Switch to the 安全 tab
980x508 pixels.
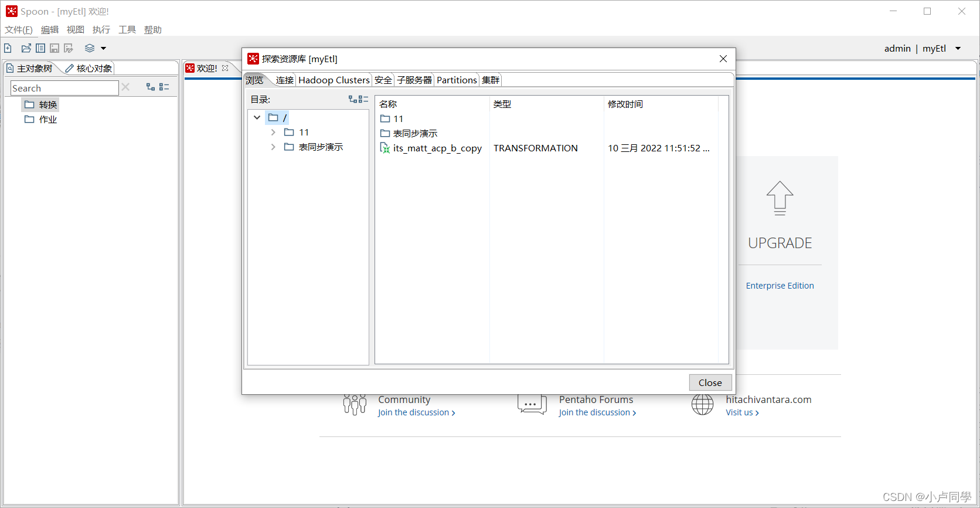[x=383, y=80]
